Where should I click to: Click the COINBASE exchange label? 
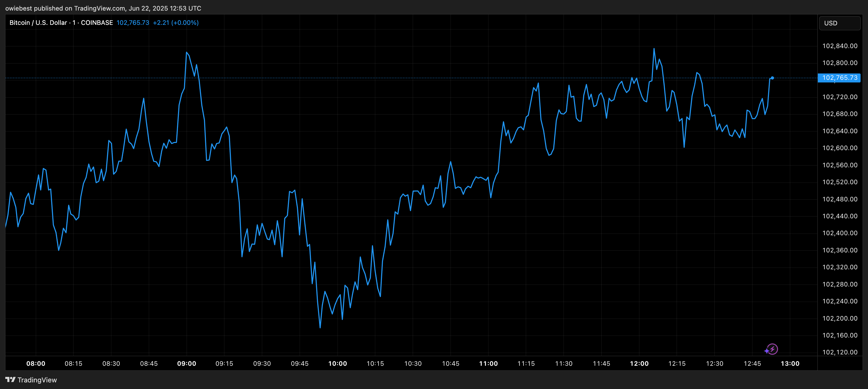coord(97,22)
